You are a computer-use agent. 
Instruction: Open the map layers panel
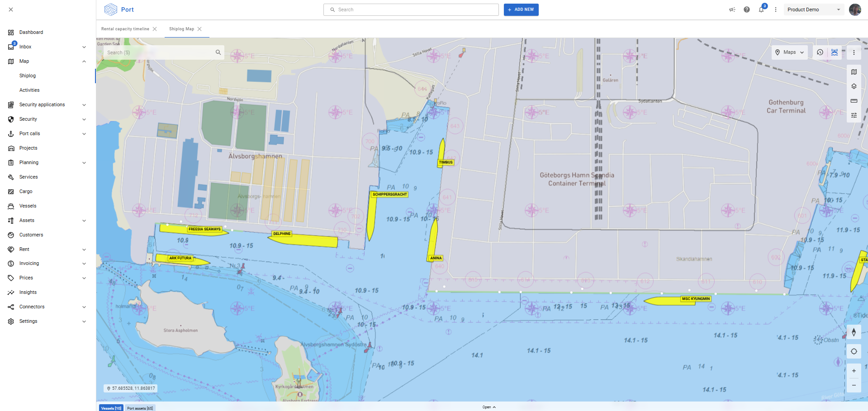pos(854,86)
